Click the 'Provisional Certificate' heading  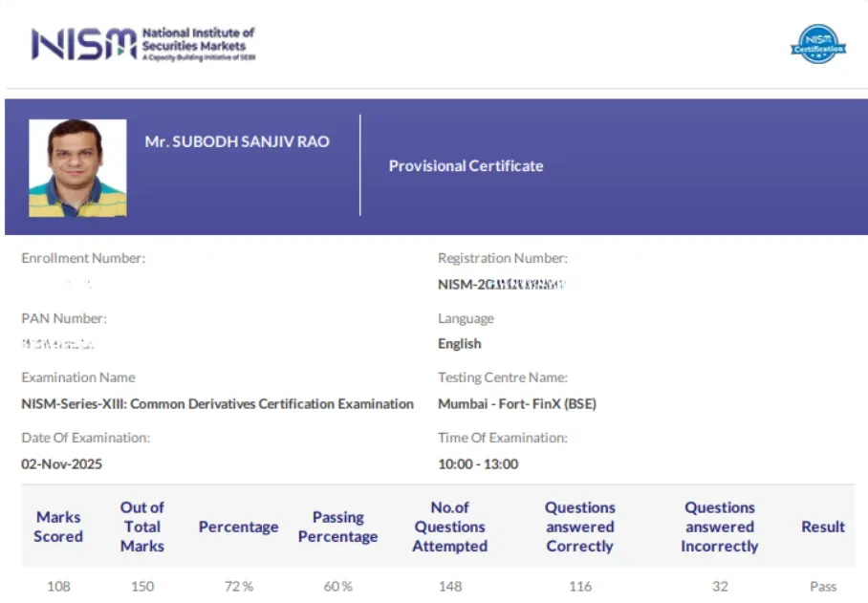466,165
